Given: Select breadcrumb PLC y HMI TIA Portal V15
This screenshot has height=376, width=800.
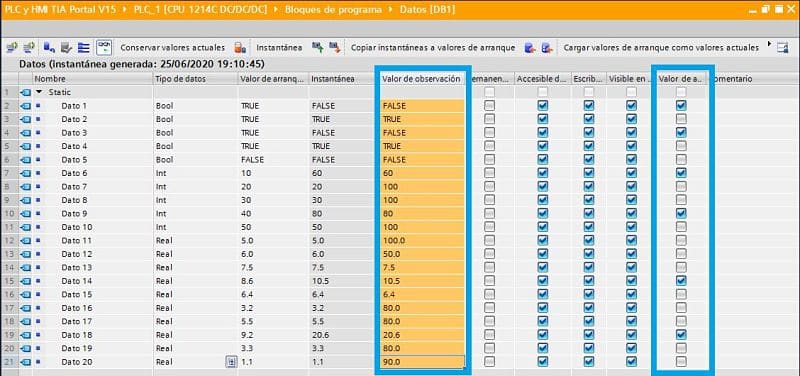Looking at the screenshot, I should coord(61,9).
